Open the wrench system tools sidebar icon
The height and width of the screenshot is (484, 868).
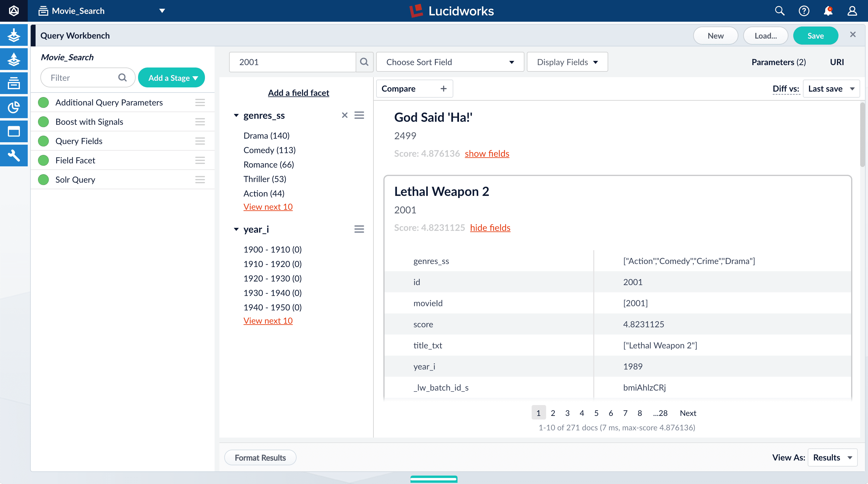(x=14, y=156)
